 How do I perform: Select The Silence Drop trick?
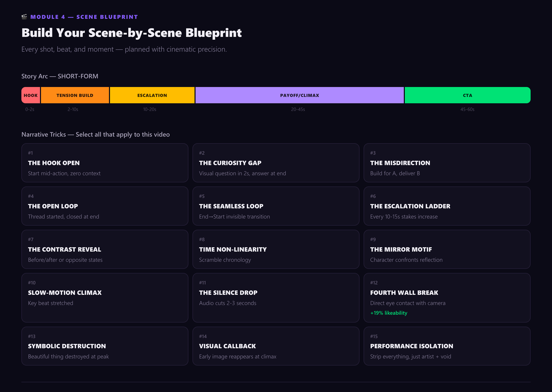click(x=276, y=298)
